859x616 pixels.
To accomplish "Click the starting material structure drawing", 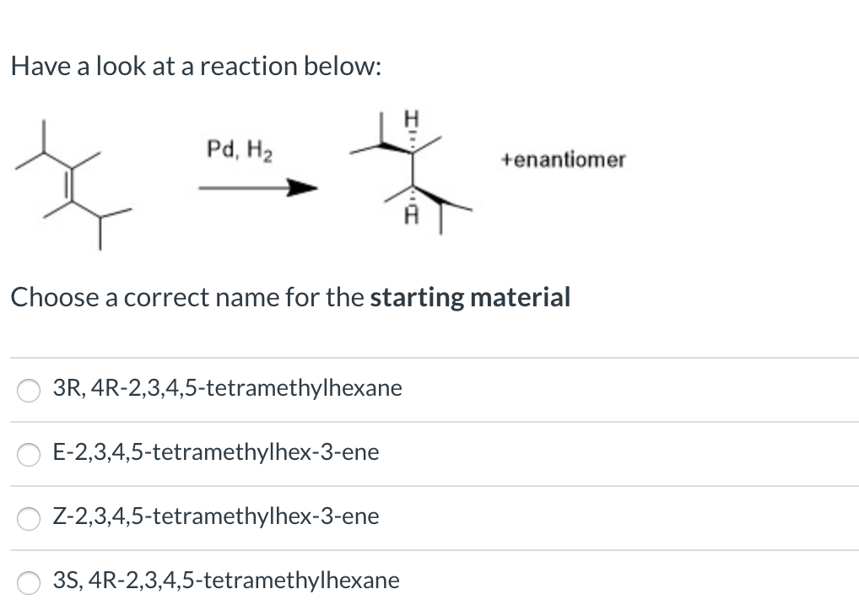I will [76, 181].
